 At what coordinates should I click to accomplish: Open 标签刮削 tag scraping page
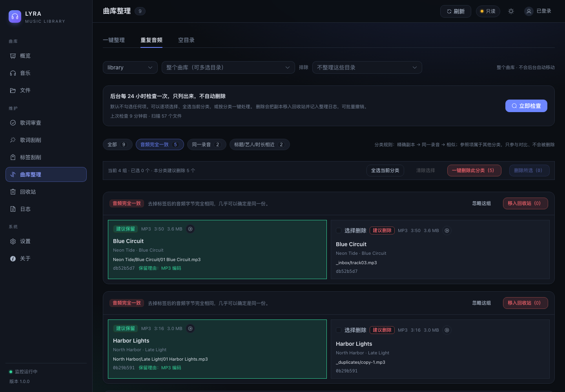pyautogui.click(x=46, y=157)
